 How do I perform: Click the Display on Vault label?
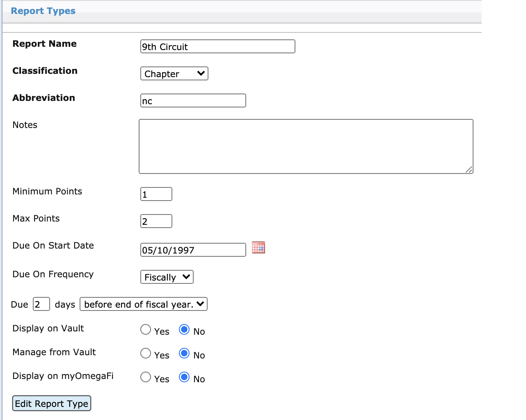48,328
